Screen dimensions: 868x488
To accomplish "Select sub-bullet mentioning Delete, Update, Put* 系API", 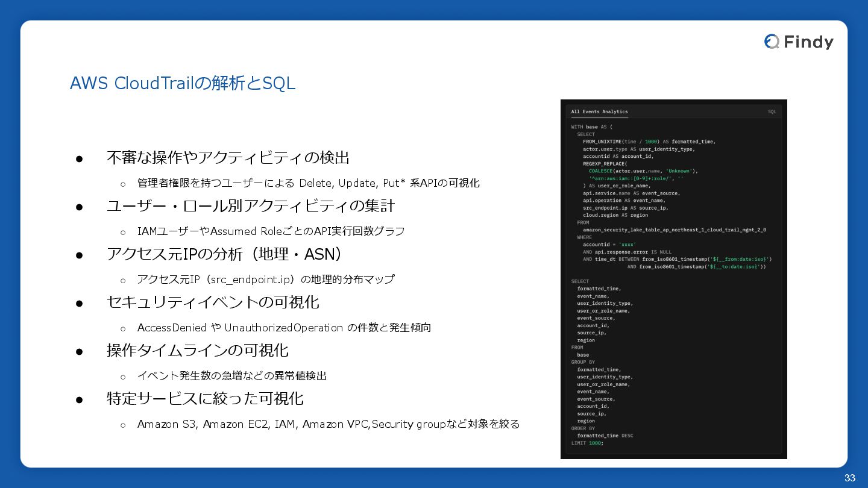I will (309, 183).
